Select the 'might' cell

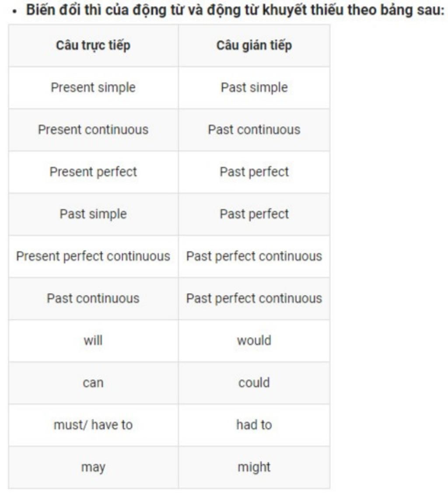coord(254,467)
